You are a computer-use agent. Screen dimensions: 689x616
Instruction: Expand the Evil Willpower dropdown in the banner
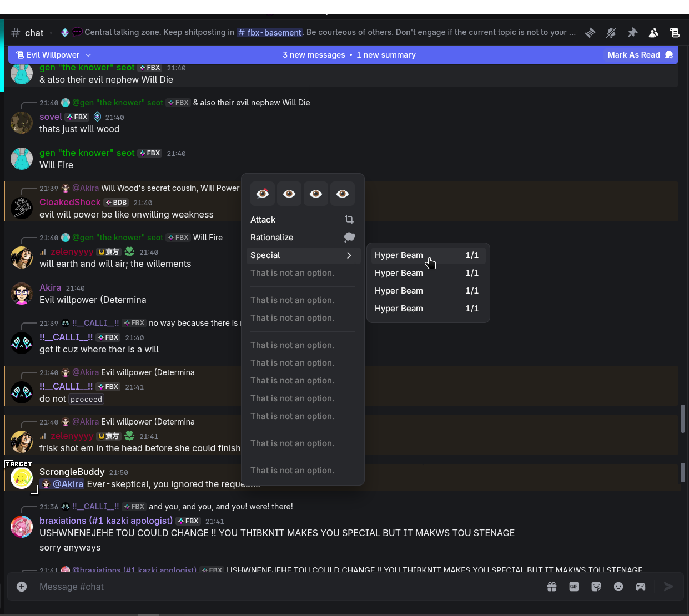tap(88, 55)
